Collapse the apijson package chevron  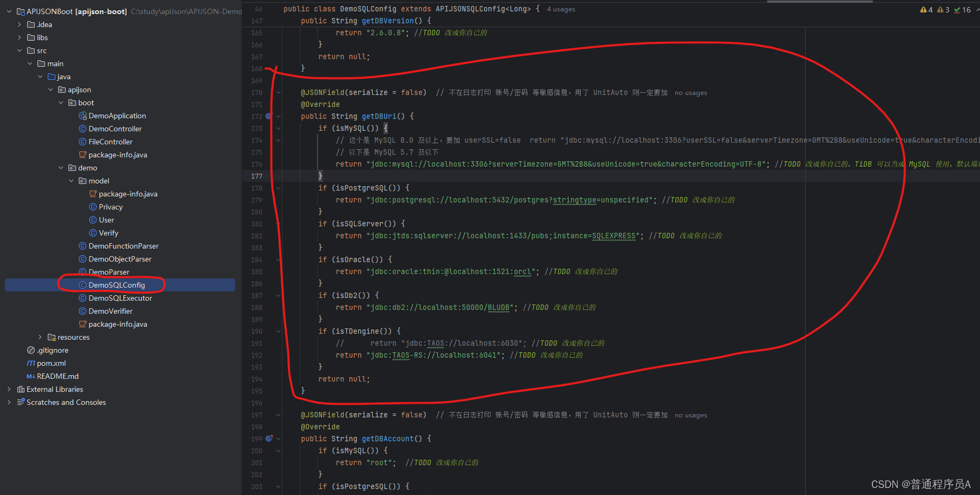(51, 90)
